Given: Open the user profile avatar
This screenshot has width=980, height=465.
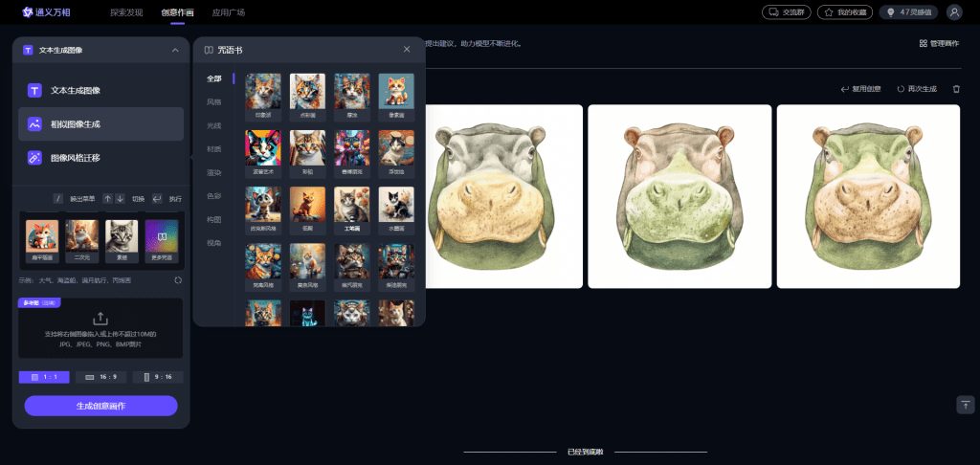Looking at the screenshot, I should 954,11.
